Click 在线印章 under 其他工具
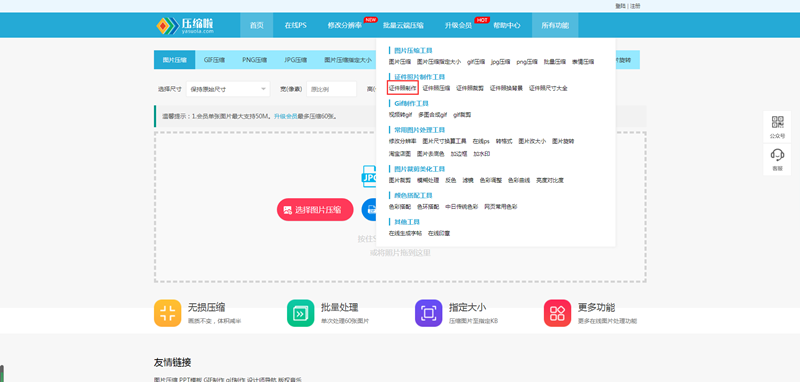 tap(439, 233)
